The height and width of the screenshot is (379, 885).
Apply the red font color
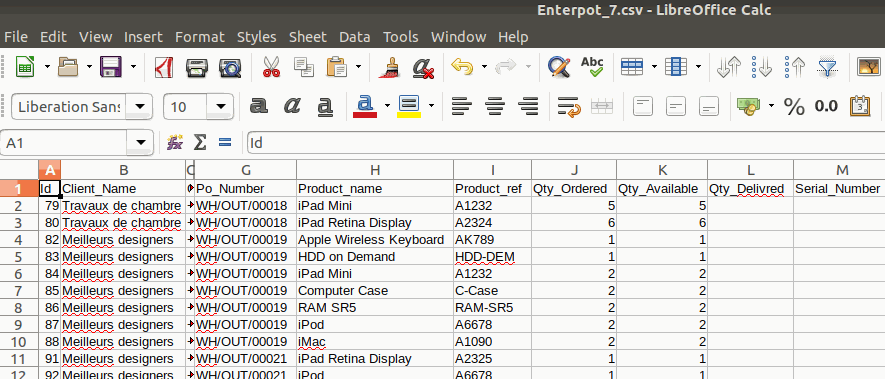click(x=365, y=106)
